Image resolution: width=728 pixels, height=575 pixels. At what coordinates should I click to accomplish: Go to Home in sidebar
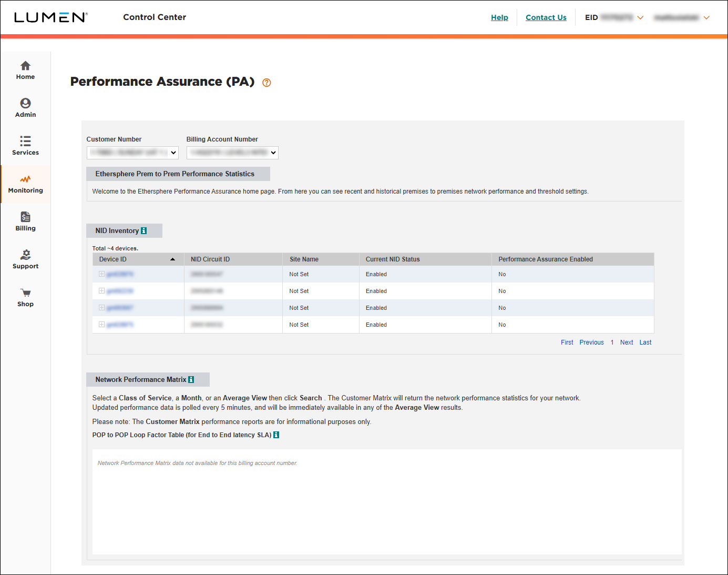point(25,70)
